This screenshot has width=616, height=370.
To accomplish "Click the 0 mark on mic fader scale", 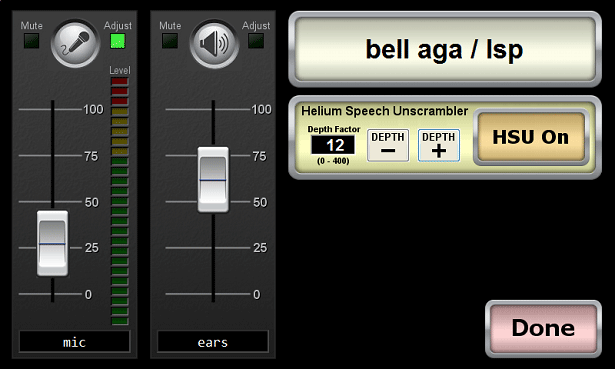I will pyautogui.click(x=88, y=294).
